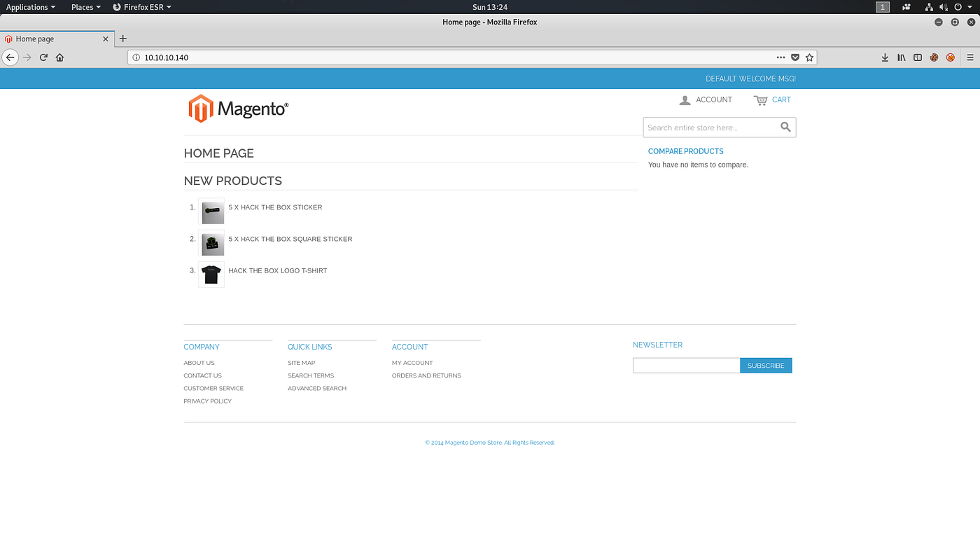Click the Default Welcome Msg text

750,78
